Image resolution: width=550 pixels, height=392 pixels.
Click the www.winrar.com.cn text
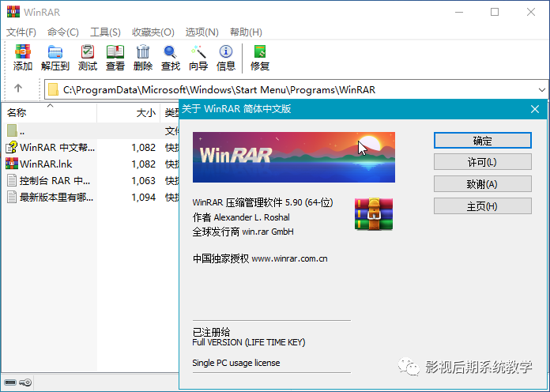290,259
